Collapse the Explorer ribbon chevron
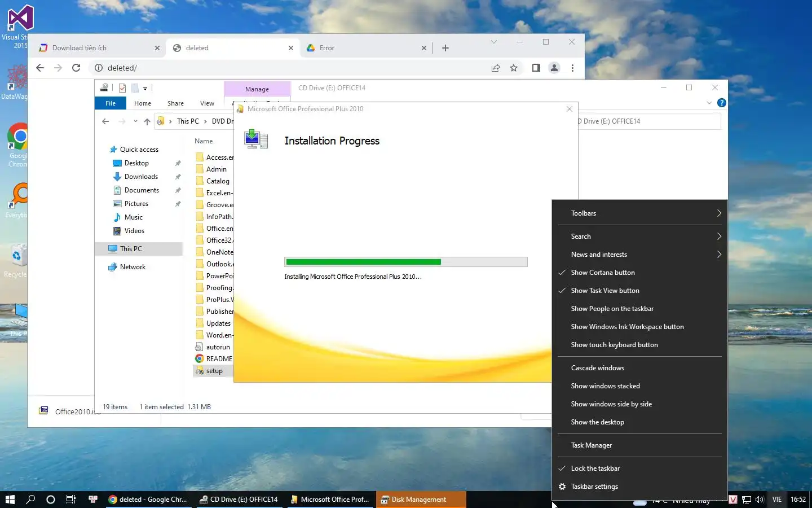The width and height of the screenshot is (812, 508). (x=709, y=103)
